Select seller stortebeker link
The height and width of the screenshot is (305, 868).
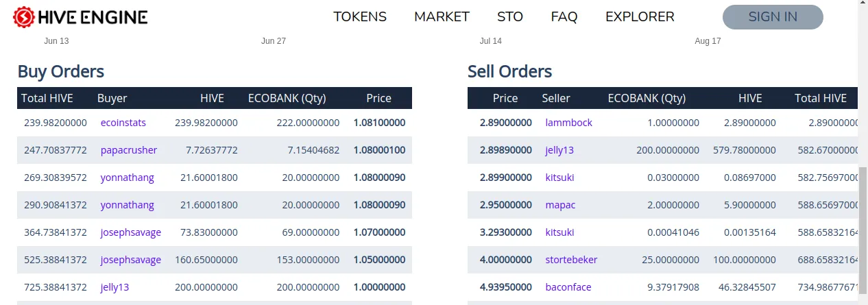pos(571,260)
